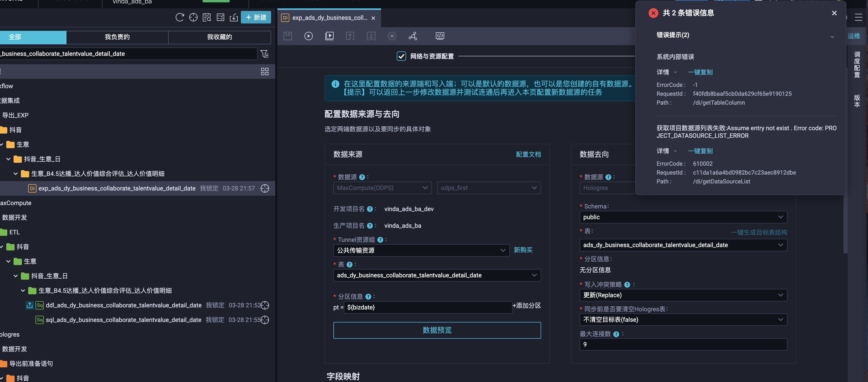Click help icon beside 最大连接数
The height and width of the screenshot is (382, 868).
(x=616, y=335)
